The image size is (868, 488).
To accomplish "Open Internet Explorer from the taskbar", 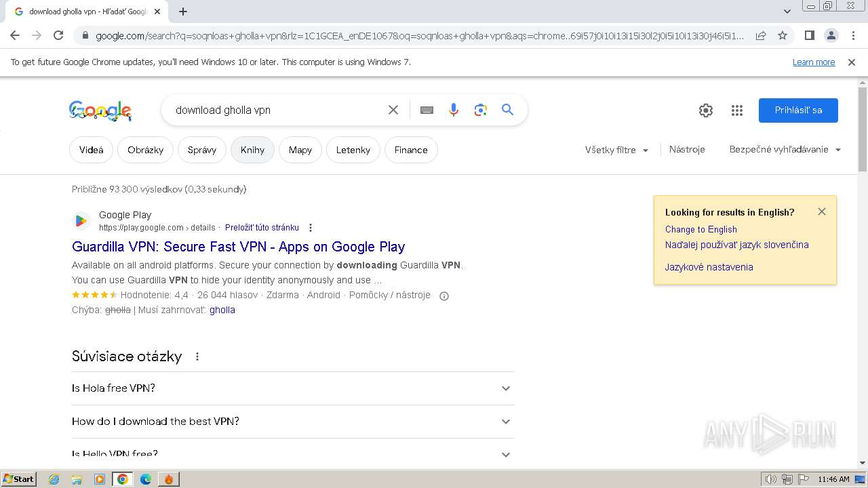I will point(54,479).
